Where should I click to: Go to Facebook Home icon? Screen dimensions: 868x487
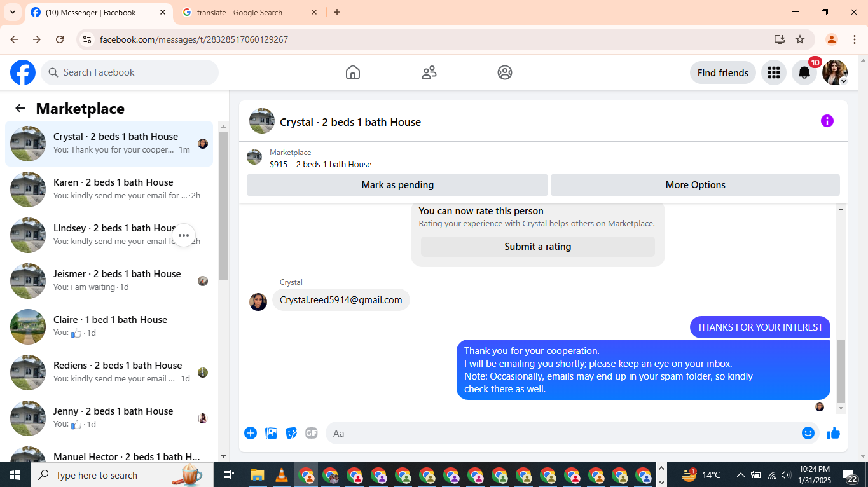pos(353,72)
